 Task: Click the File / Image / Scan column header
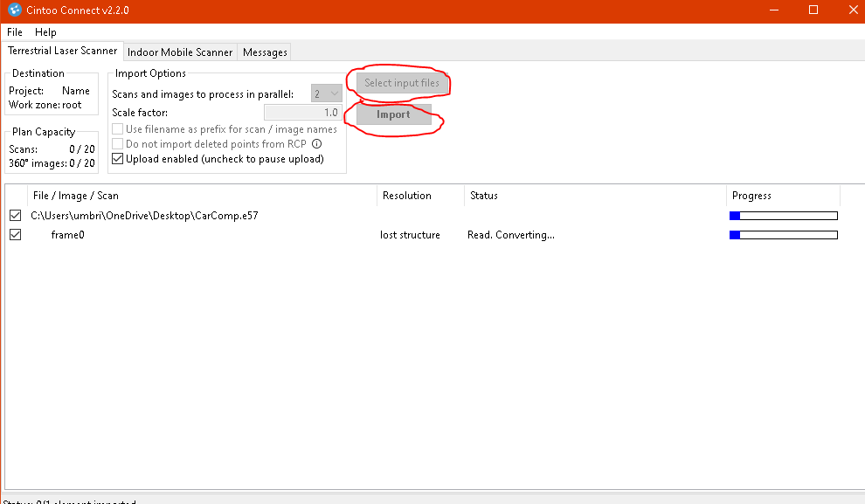202,196
